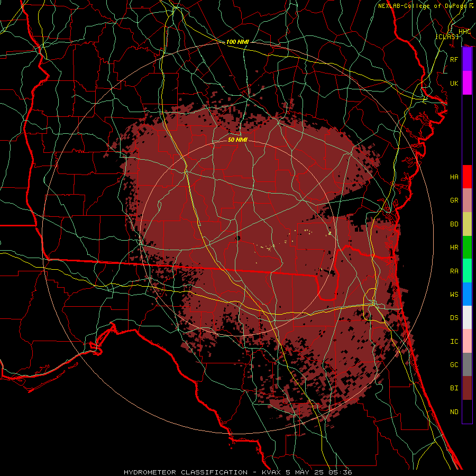Click the IC light pink legend swatch

point(467,341)
